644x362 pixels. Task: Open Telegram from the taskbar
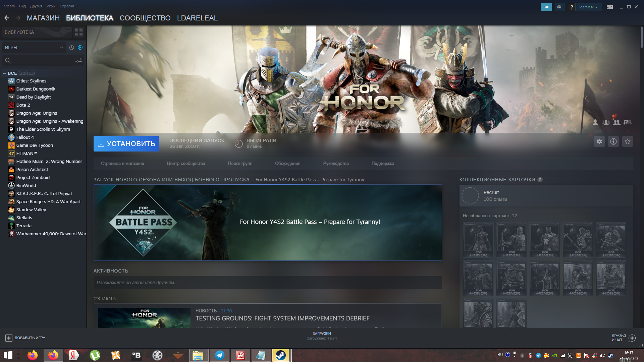tap(220, 355)
